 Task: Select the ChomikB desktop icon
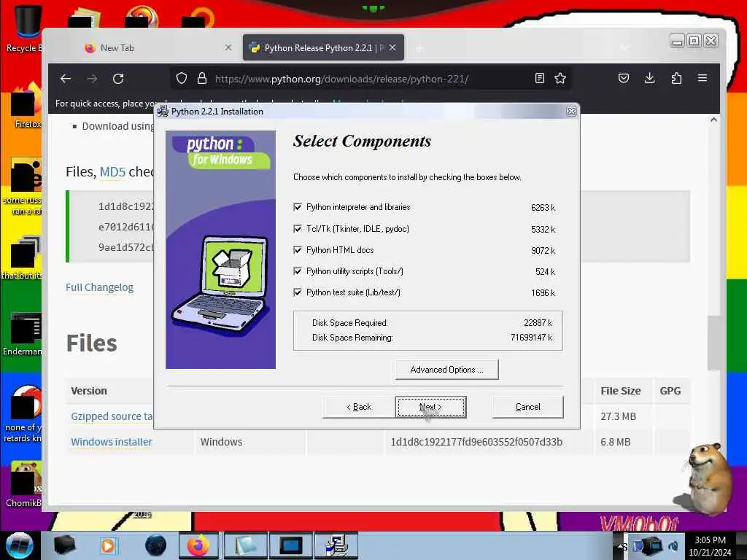24,483
